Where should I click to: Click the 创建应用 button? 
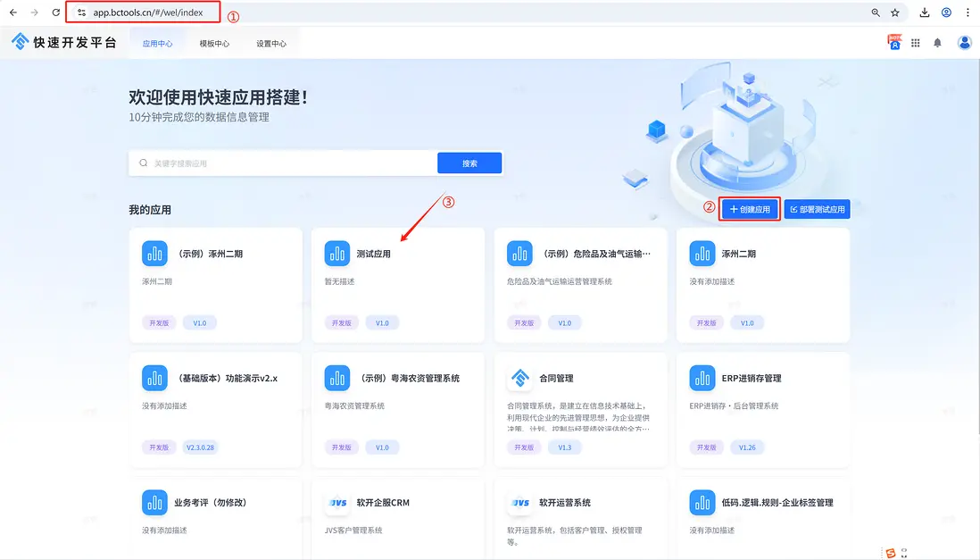coord(750,209)
